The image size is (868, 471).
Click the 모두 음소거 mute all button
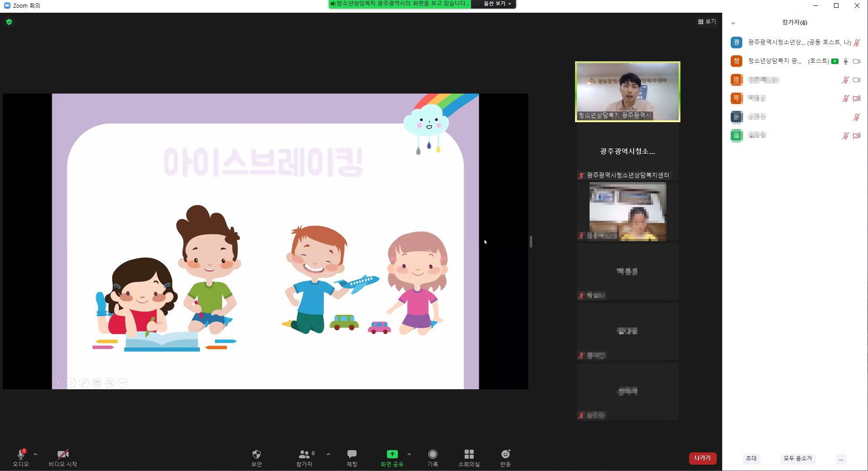click(797, 459)
